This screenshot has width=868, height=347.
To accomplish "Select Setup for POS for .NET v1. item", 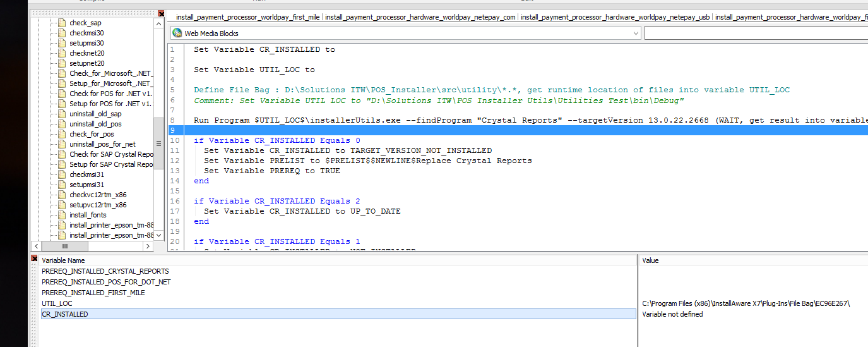I will pyautogui.click(x=111, y=104).
